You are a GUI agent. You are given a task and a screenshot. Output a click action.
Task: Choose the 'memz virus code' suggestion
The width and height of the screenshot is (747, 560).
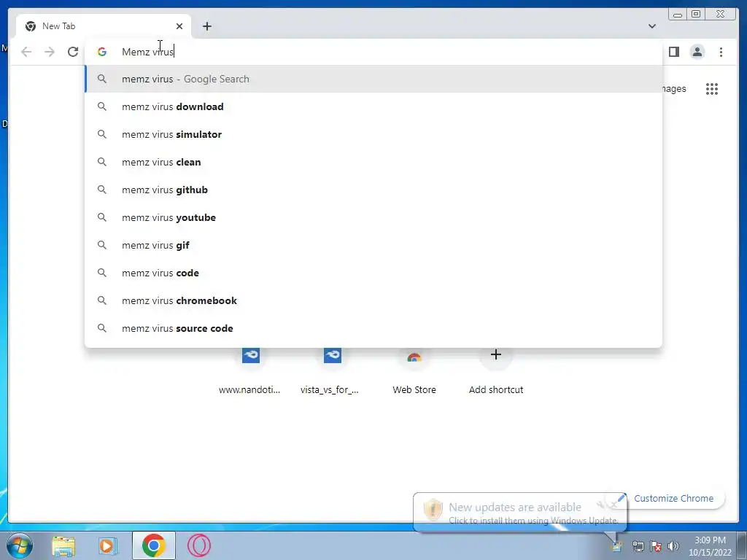coord(373,273)
